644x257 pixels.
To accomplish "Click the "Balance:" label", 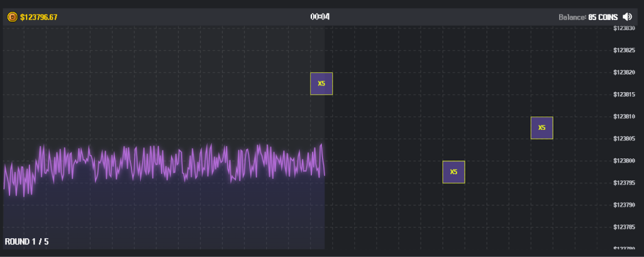I will click(572, 17).
